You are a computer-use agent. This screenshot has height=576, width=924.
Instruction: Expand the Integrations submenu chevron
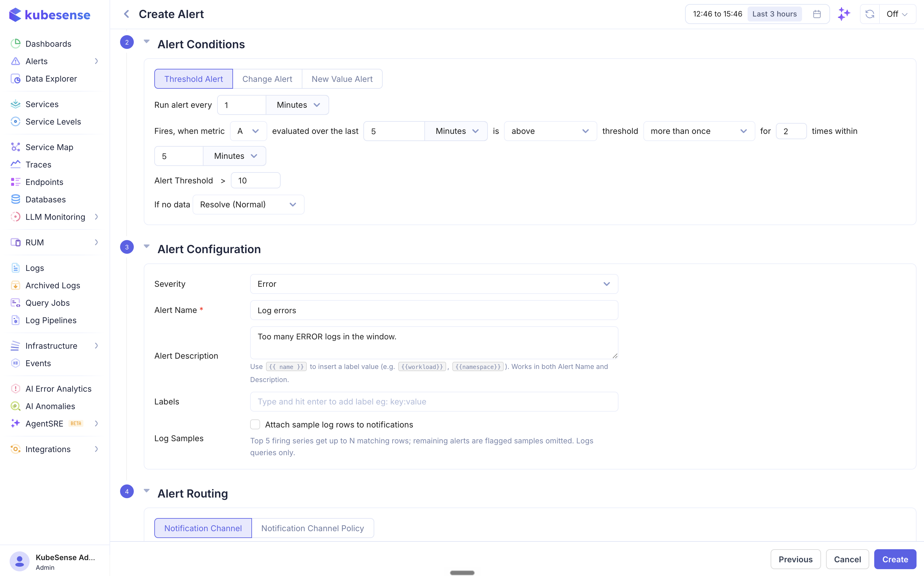(x=97, y=449)
